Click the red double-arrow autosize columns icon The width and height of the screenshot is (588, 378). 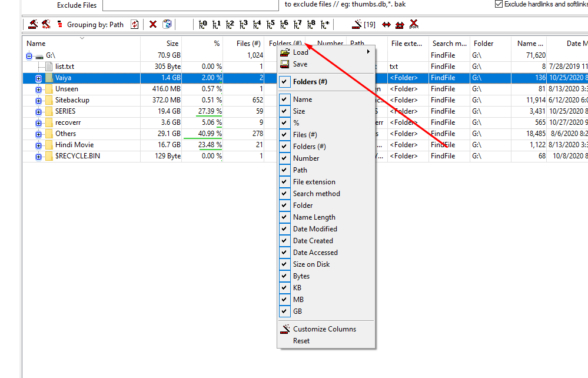click(x=386, y=24)
